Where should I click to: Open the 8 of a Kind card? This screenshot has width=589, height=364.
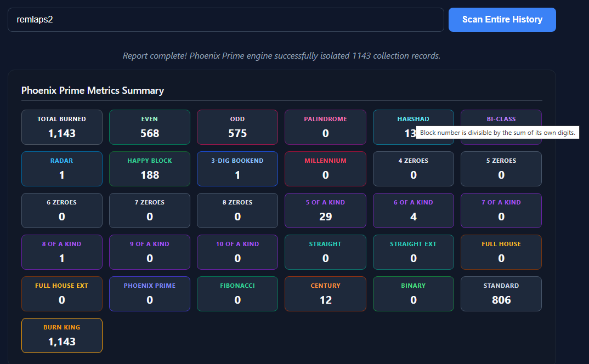62,252
